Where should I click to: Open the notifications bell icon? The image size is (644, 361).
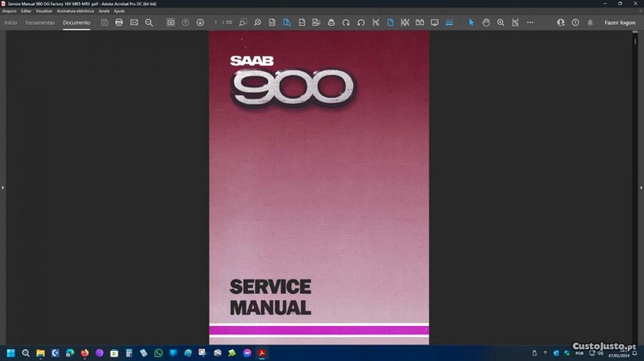(590, 22)
